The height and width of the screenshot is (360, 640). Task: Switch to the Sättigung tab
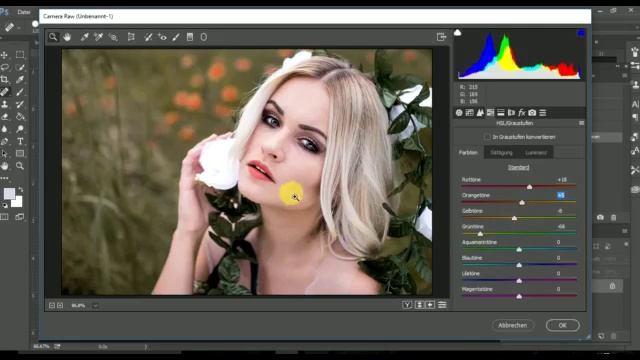click(501, 153)
